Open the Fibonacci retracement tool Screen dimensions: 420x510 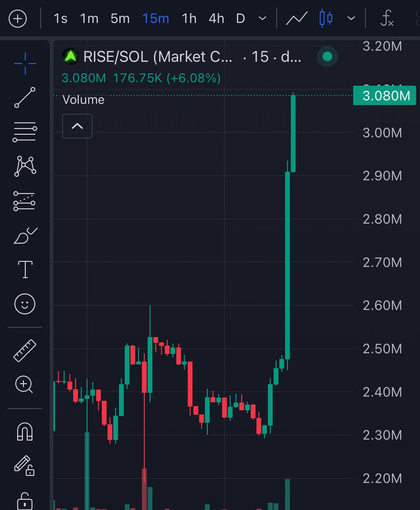[25, 132]
